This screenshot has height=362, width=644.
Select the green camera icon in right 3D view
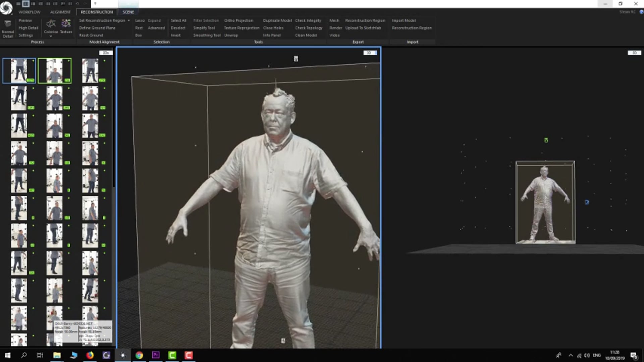[x=546, y=140]
